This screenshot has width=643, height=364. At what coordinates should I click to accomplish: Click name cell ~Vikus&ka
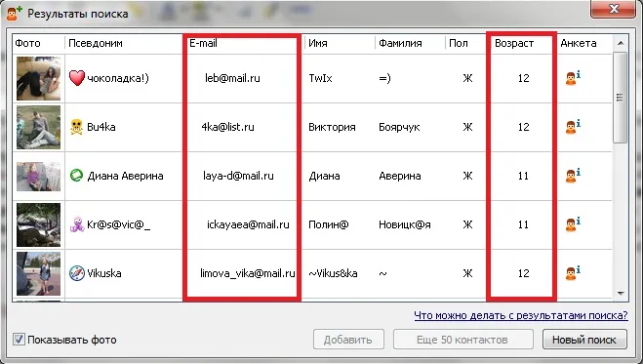(x=333, y=273)
